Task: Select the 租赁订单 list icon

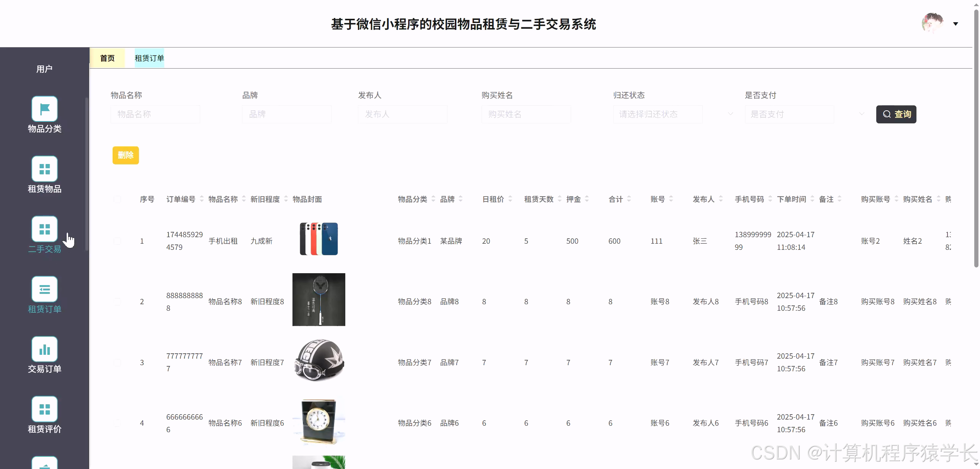Action: pos(44,289)
